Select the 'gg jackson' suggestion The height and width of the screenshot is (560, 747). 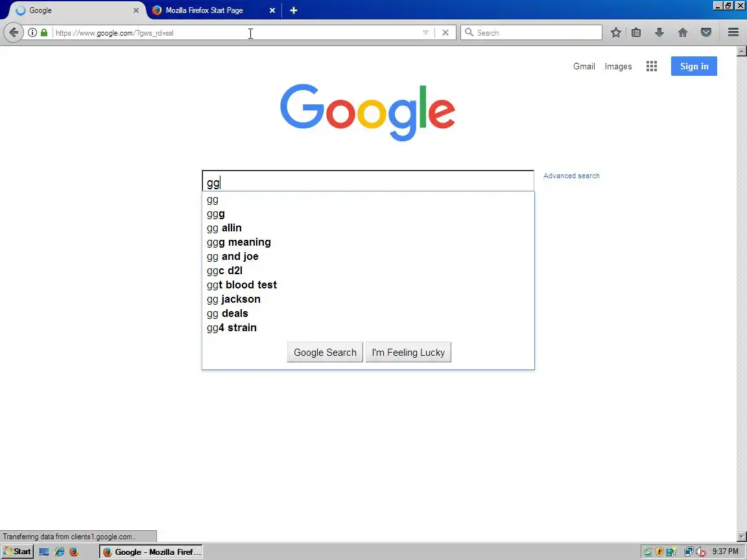(x=368, y=299)
